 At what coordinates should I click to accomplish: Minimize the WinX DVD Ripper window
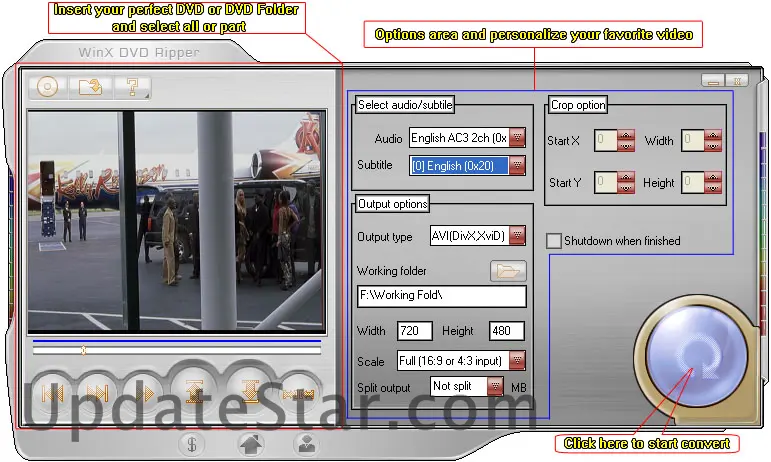coord(712,80)
